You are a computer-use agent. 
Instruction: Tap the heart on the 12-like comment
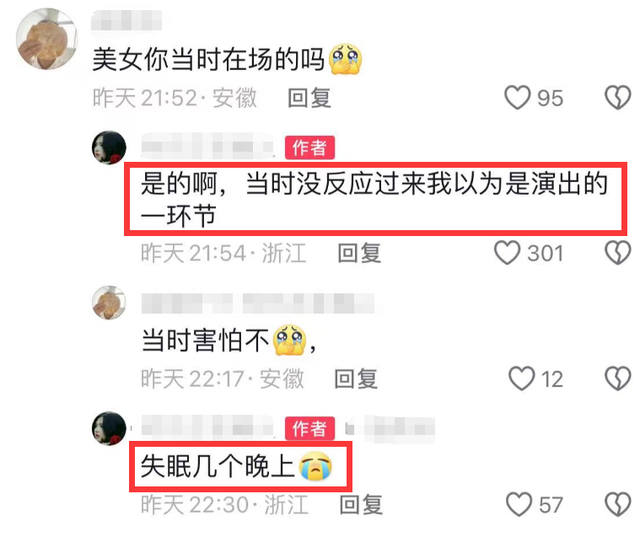point(521,378)
